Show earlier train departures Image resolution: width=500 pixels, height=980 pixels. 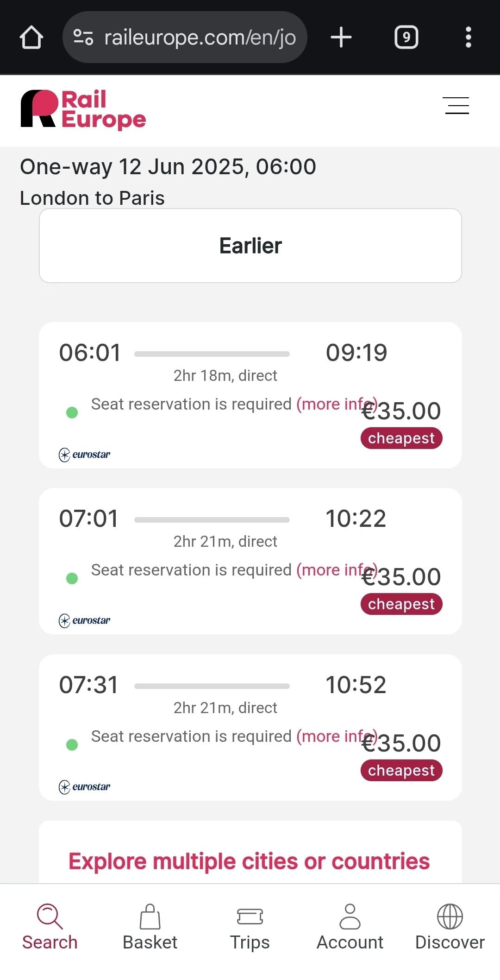(250, 246)
